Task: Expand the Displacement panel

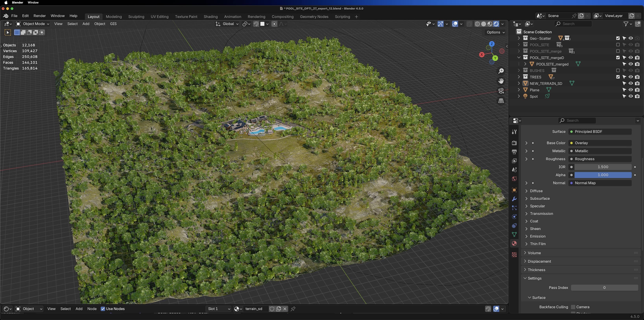Action: (539, 261)
